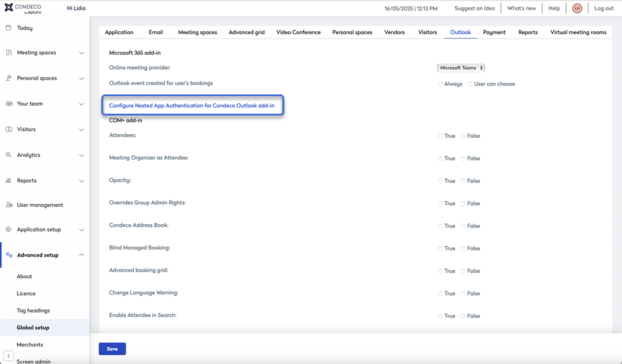The height and width of the screenshot is (364, 622).
Task: Set Overrides Group Admin Rights to True
Action: (440, 204)
